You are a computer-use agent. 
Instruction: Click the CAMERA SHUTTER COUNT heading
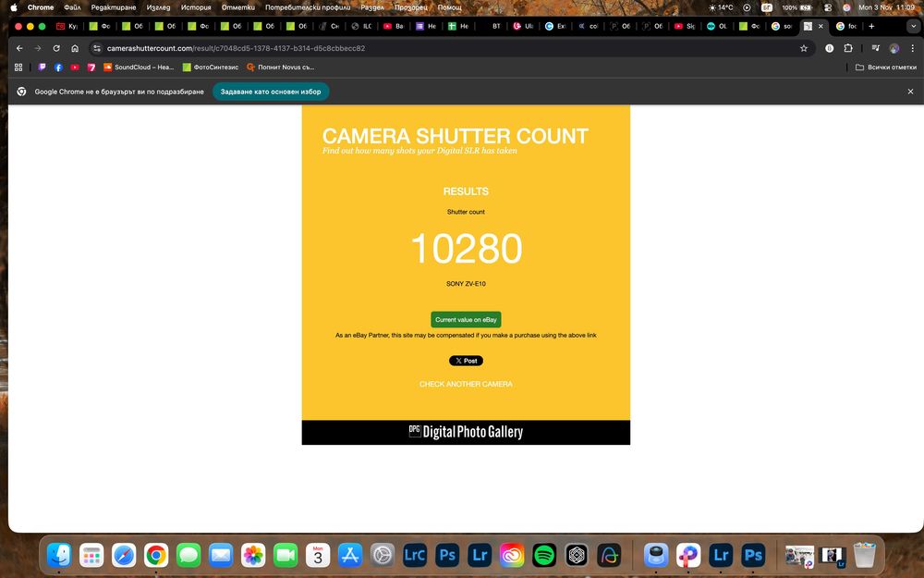tap(455, 136)
